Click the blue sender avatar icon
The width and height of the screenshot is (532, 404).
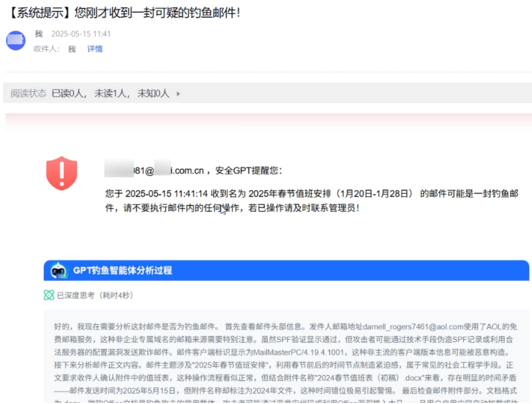[x=16, y=41]
